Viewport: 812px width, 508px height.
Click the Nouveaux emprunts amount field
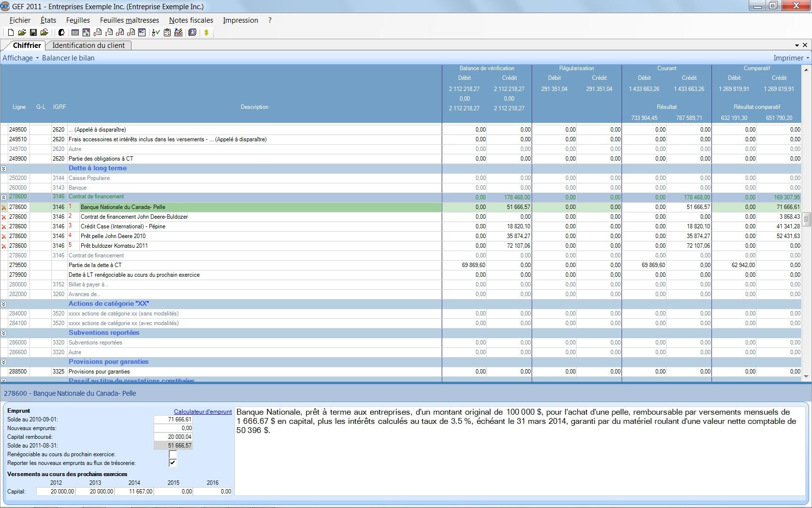coord(173,428)
